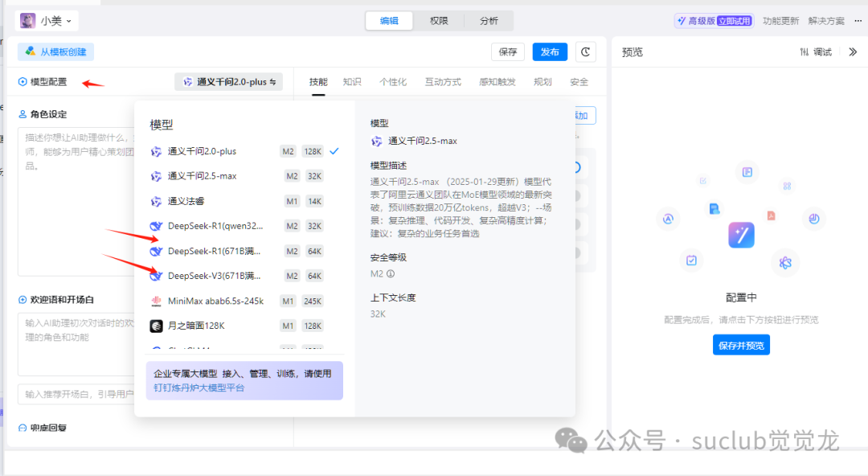Open the 调试 debug settings

point(816,52)
